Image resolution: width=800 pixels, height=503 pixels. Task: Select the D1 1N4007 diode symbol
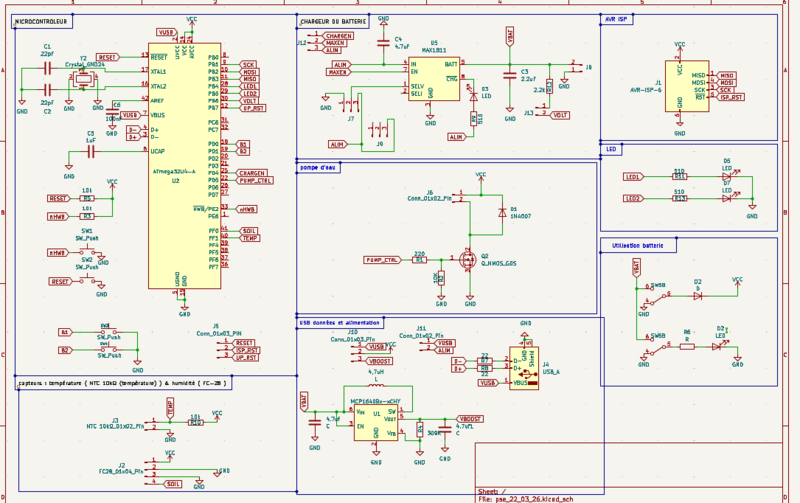click(503, 212)
